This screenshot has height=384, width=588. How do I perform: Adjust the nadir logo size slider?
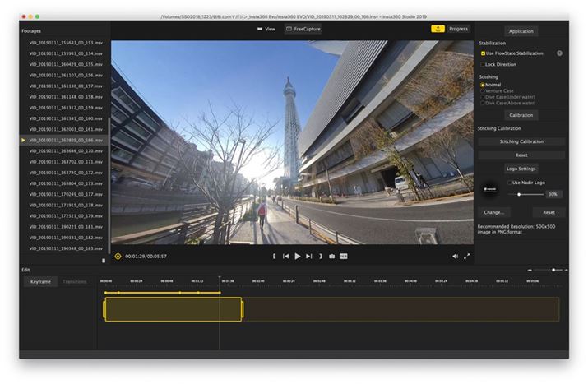(520, 194)
